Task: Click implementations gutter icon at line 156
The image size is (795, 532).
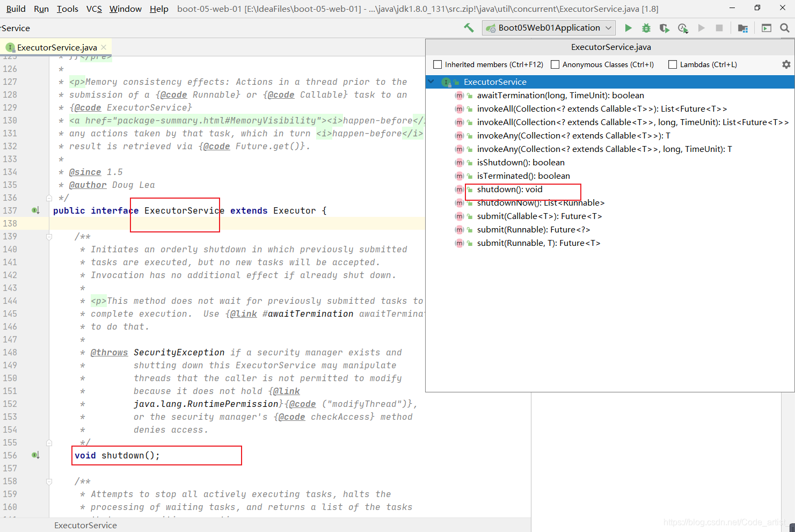Action: [x=35, y=455]
